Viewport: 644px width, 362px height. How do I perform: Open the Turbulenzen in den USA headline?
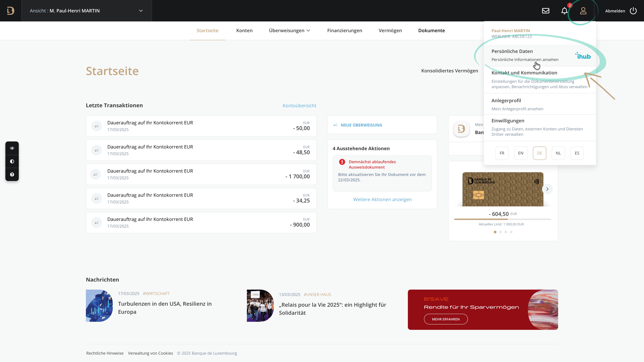(x=165, y=308)
